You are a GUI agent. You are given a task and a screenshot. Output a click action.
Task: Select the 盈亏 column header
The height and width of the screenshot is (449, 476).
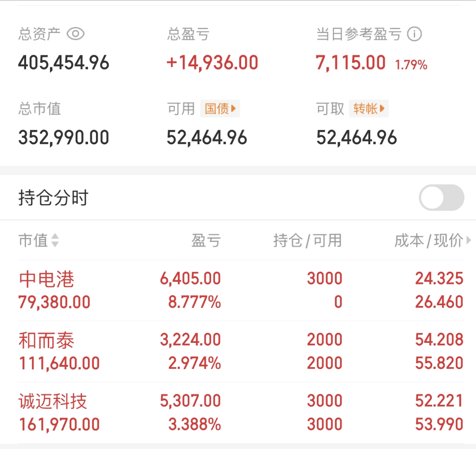pyautogui.click(x=206, y=241)
